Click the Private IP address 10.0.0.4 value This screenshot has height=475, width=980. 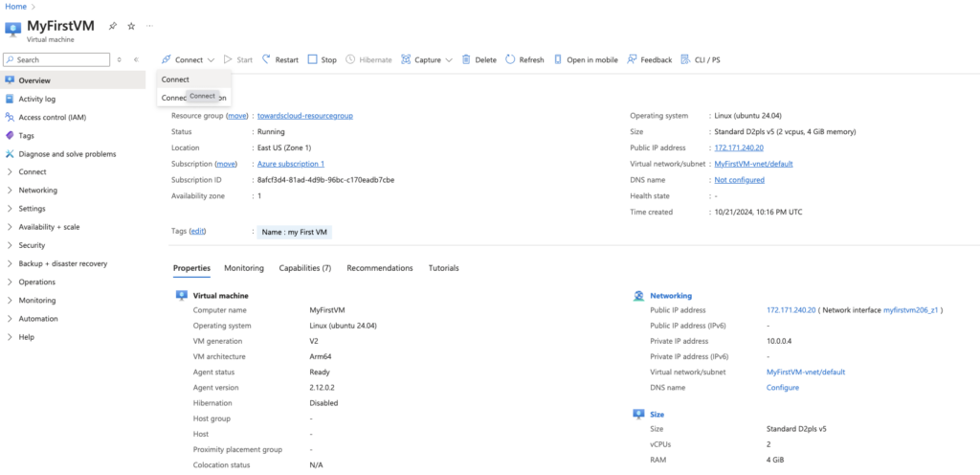(779, 341)
